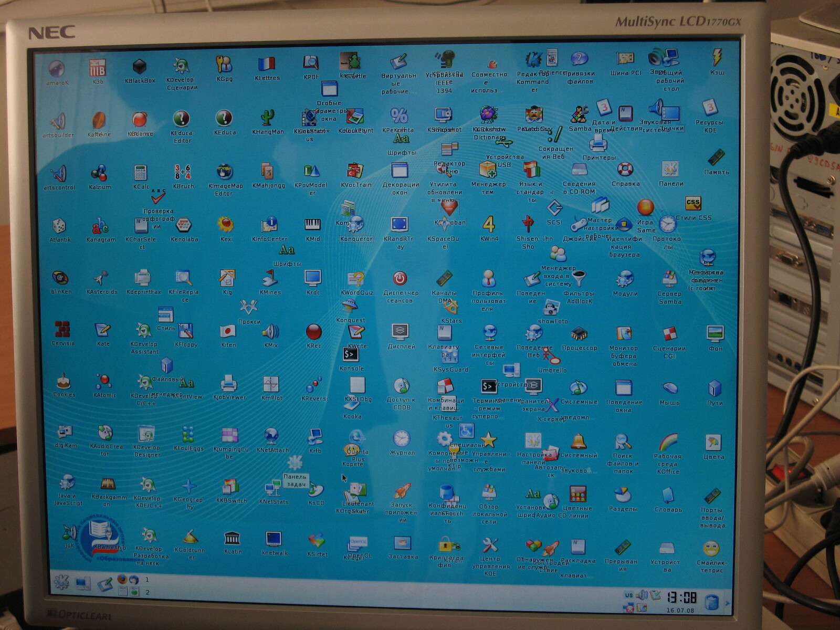
Task: Open KMix speaker icon
Action: [270, 331]
